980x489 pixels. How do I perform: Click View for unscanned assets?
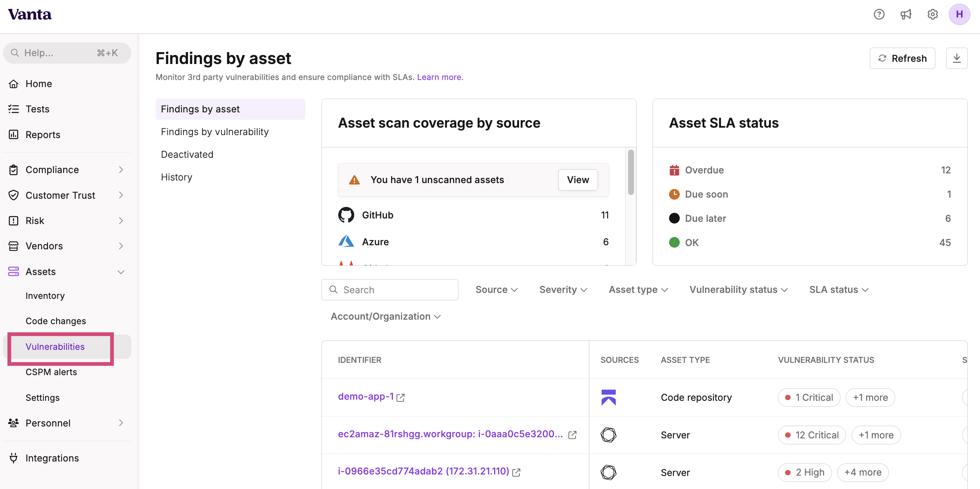(x=577, y=180)
